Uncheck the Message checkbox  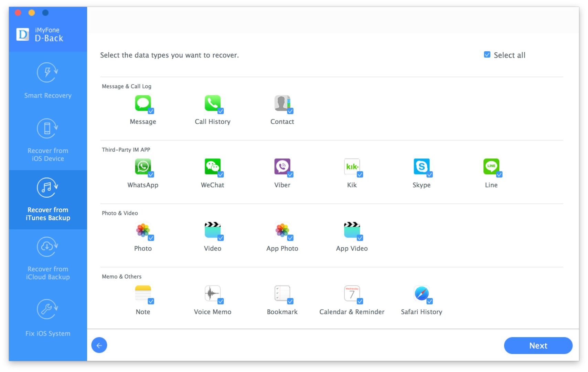pos(151,111)
